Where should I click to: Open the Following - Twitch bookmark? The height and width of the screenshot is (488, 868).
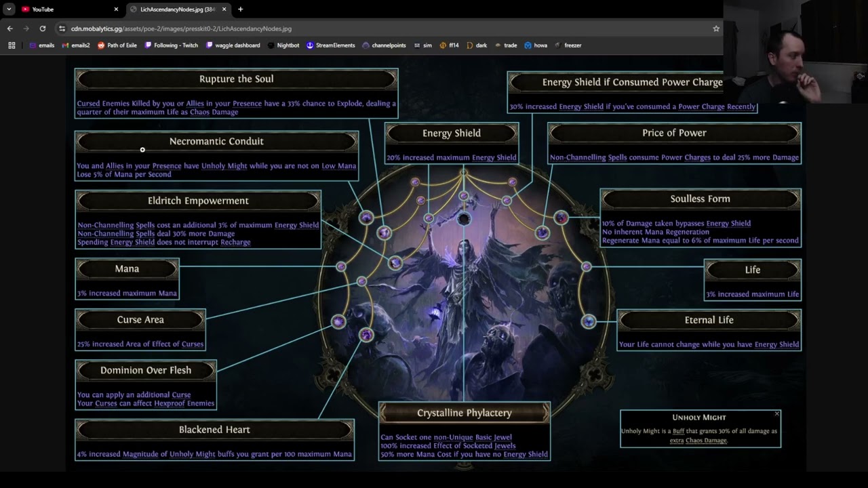(x=172, y=45)
